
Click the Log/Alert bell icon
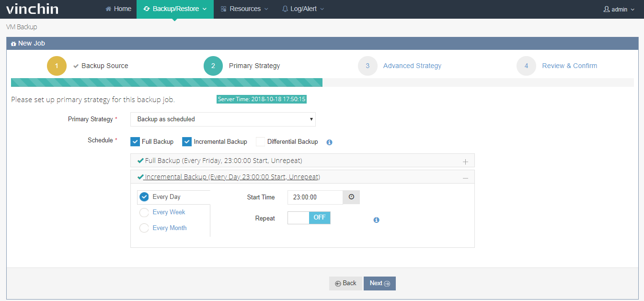click(285, 9)
